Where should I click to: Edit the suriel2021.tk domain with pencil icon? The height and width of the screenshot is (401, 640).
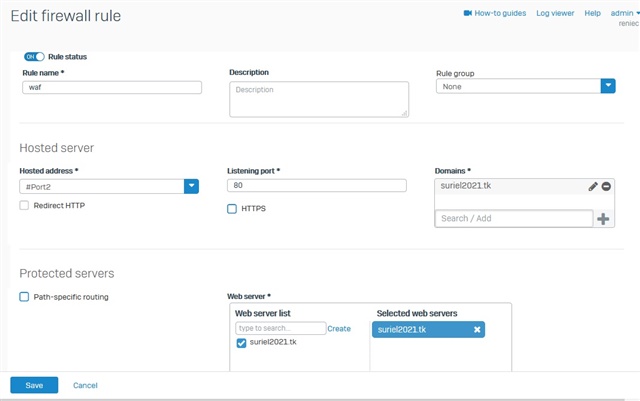pyautogui.click(x=593, y=187)
